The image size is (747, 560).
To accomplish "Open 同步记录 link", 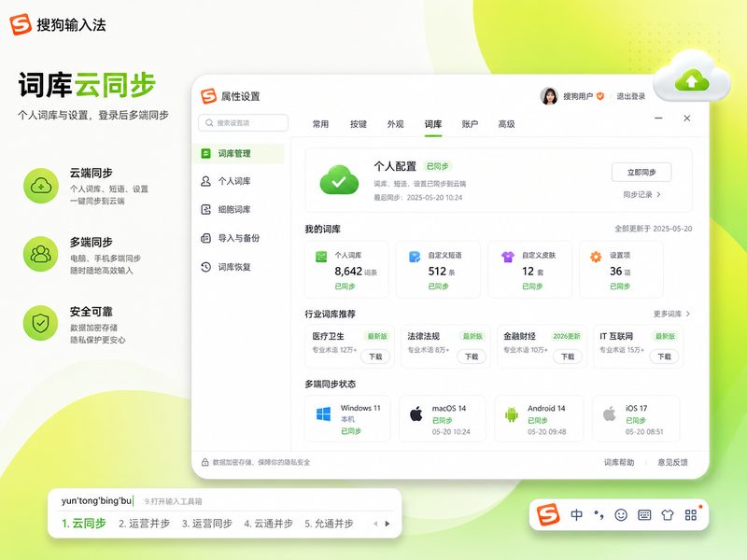I will (642, 194).
